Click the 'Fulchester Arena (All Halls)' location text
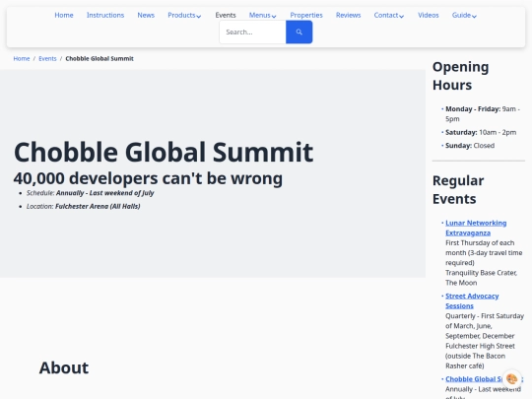 pos(98,206)
